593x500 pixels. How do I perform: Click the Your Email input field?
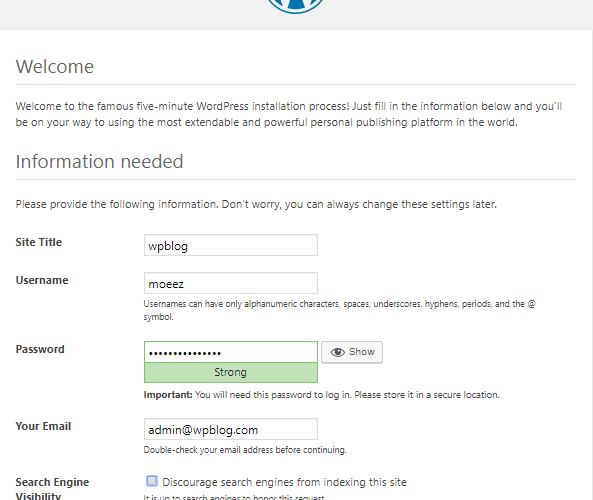click(231, 429)
